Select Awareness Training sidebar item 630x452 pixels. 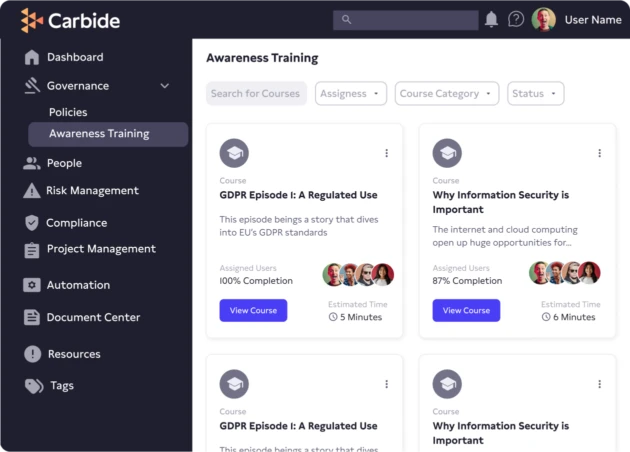point(99,134)
